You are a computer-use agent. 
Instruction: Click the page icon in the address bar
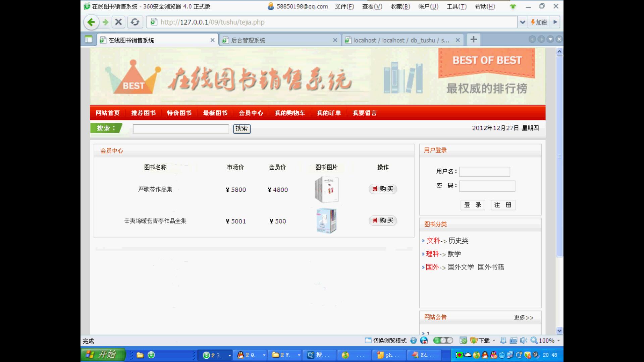click(x=154, y=22)
